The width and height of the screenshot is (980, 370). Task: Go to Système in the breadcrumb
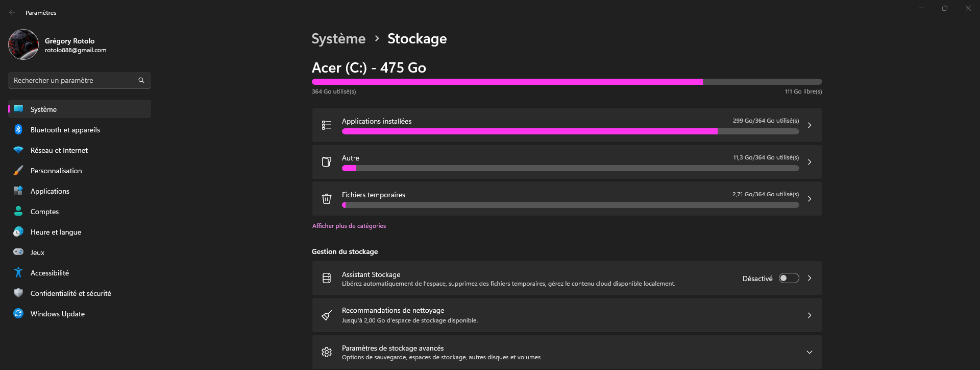click(338, 39)
